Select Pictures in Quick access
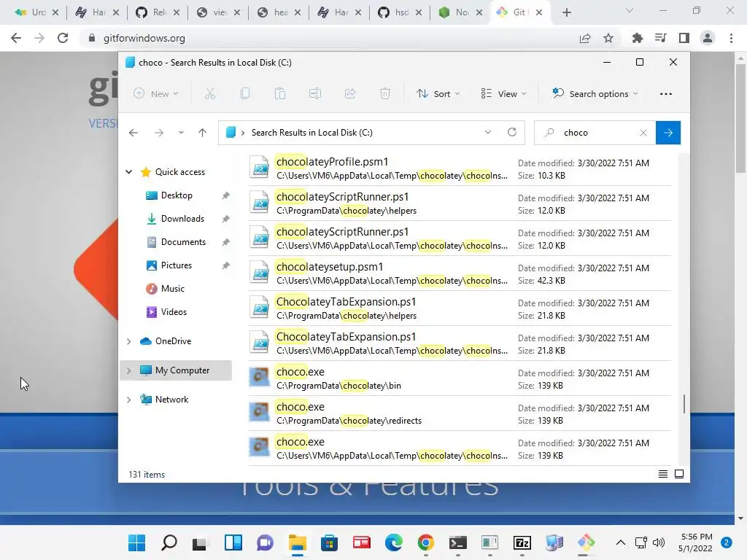This screenshot has height=560, width=747. click(177, 265)
